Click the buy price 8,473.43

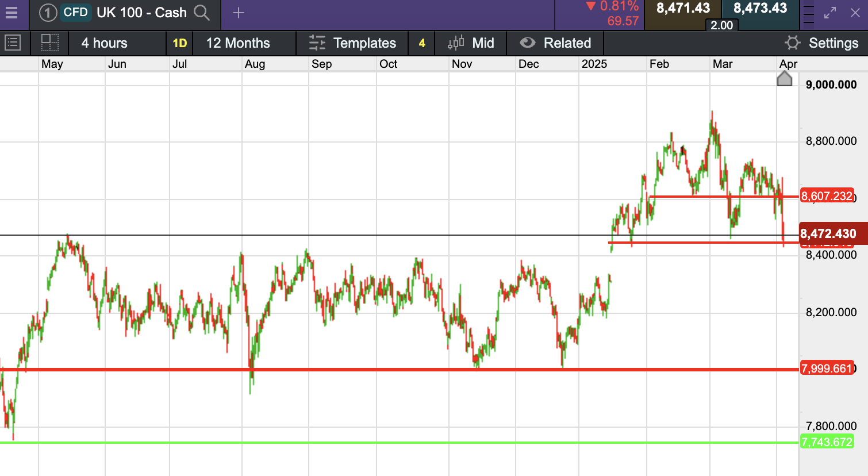pyautogui.click(x=760, y=9)
